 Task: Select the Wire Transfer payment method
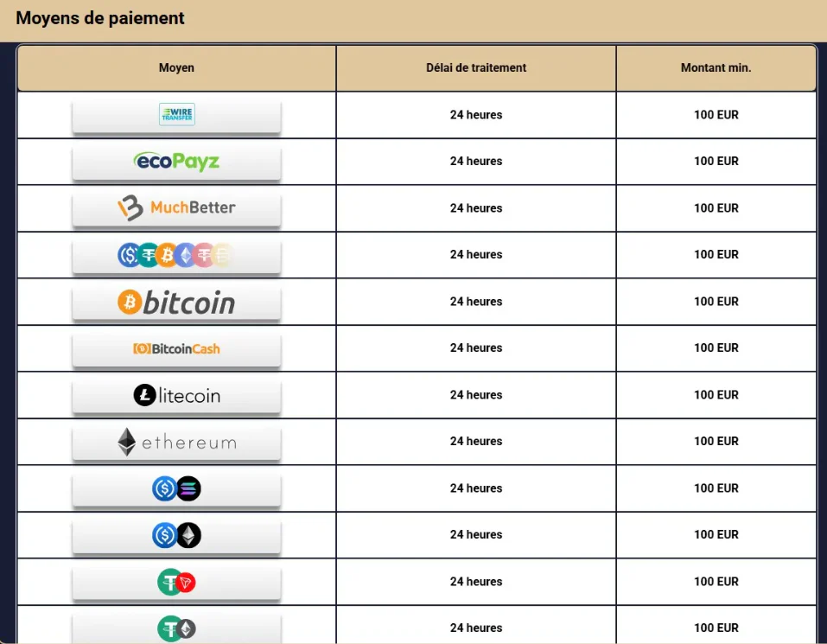tap(176, 115)
